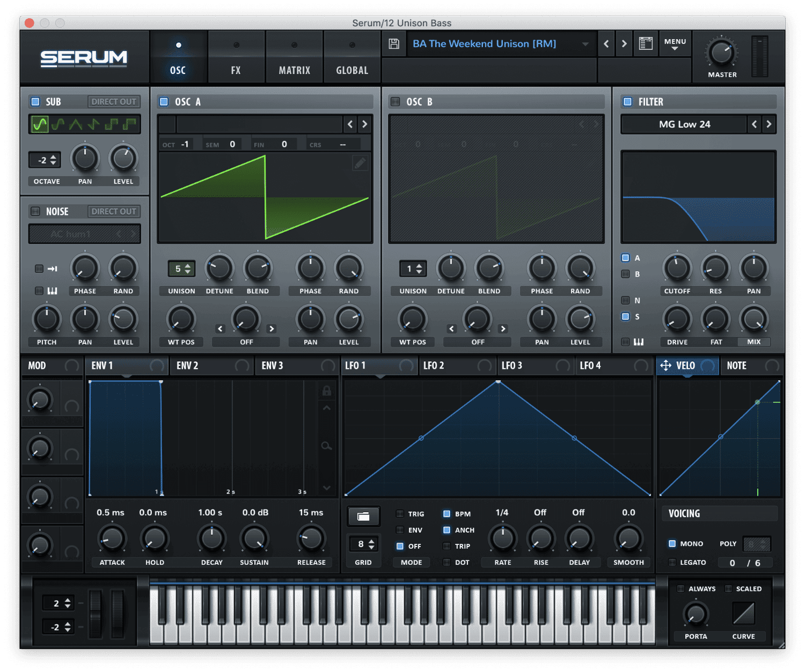Toggle the BPM sync checkbox

(x=447, y=514)
